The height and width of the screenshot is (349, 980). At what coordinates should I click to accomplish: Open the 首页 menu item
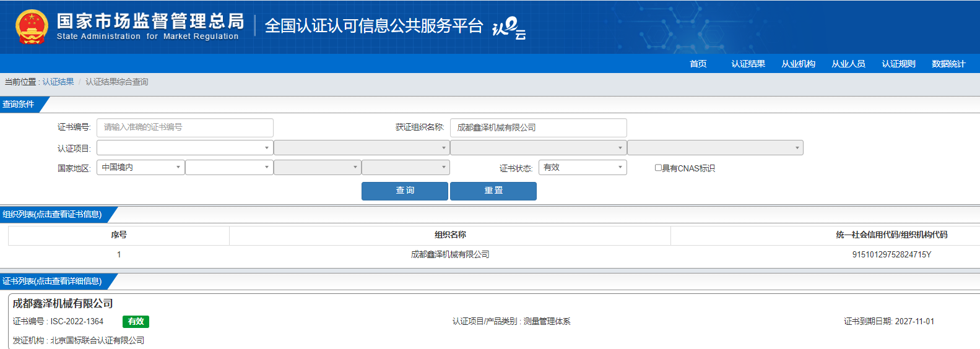point(698,64)
